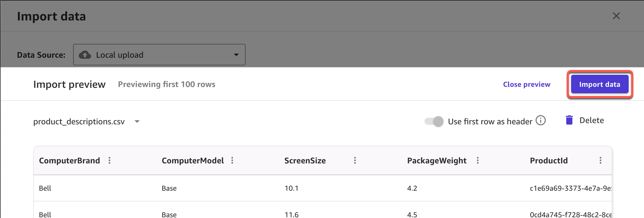Click the 10.1 ScreenSize cell

[291, 188]
